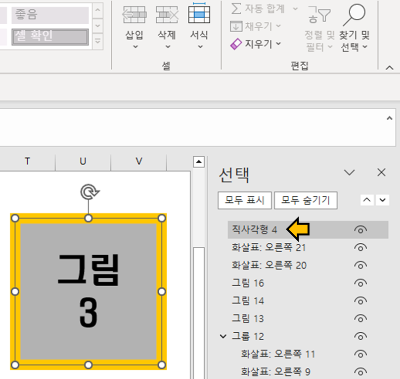Select 그림 16 in the selection list
Image resolution: width=400 pixels, height=379 pixels.
(248, 283)
